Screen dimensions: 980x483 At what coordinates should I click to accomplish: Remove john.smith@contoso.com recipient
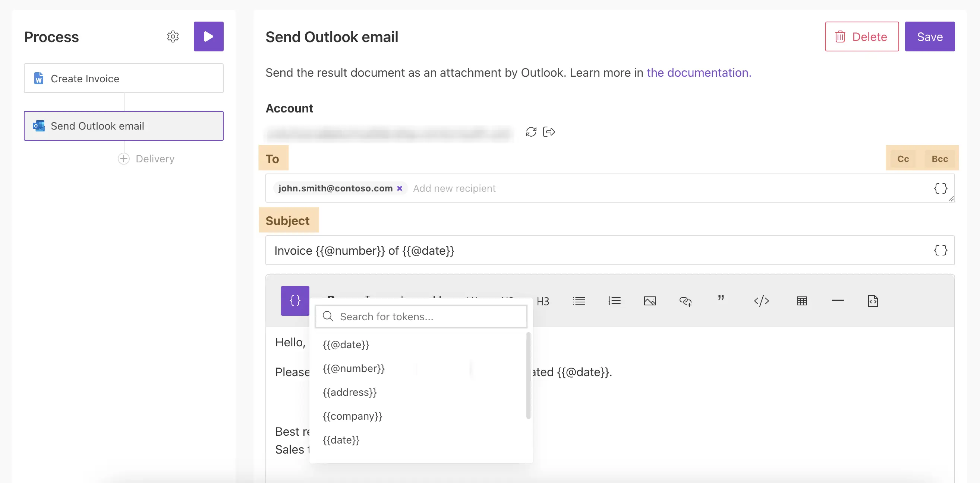400,188
